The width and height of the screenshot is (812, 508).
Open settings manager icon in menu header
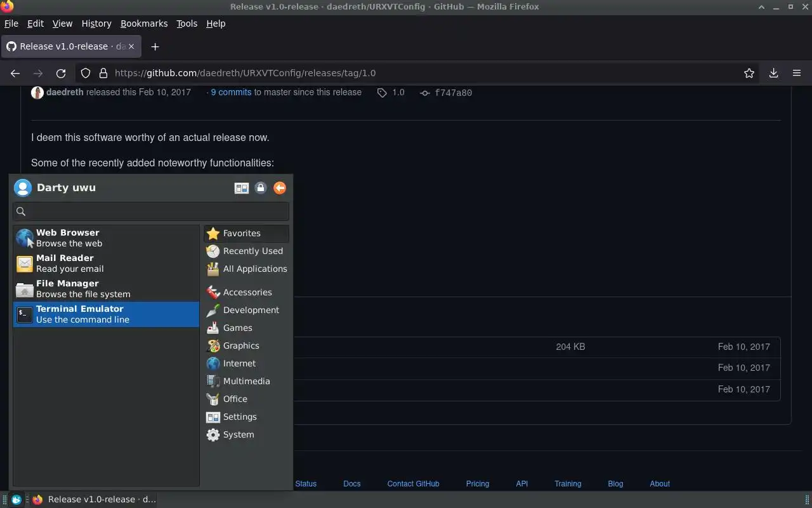pos(242,188)
